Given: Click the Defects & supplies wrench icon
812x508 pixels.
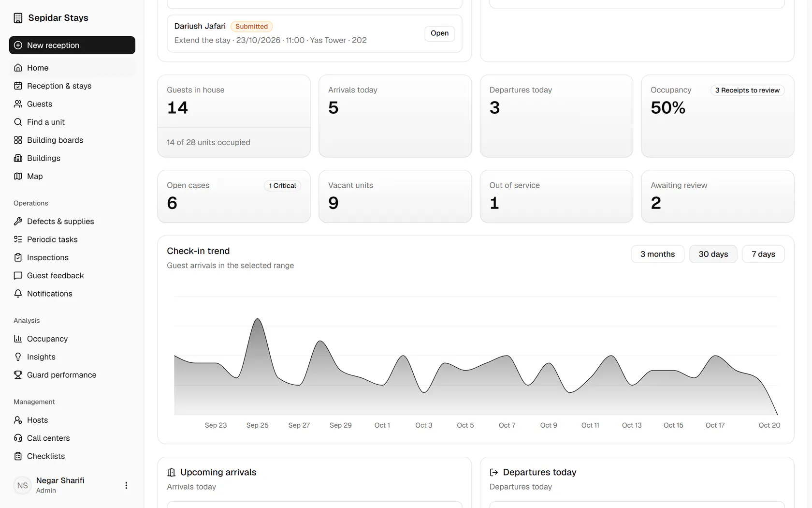Looking at the screenshot, I should (x=18, y=221).
